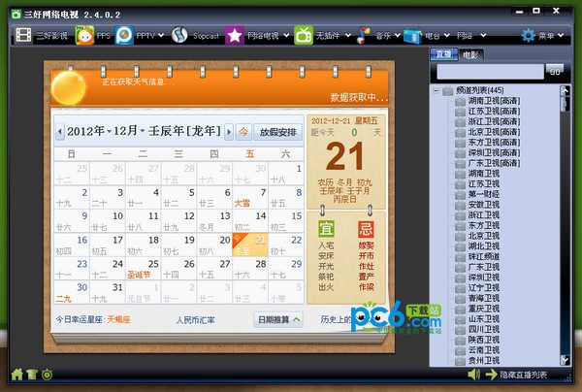Select December 31 date cell

point(108,292)
